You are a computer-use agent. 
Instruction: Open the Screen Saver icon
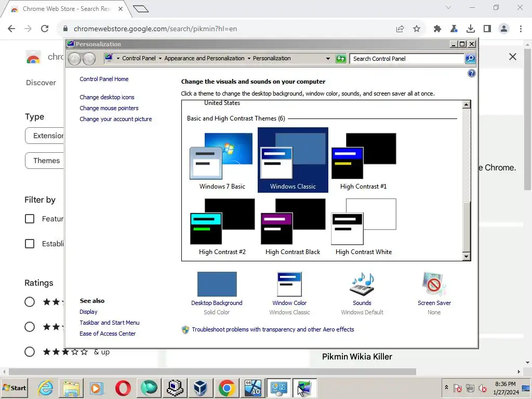[x=434, y=284]
